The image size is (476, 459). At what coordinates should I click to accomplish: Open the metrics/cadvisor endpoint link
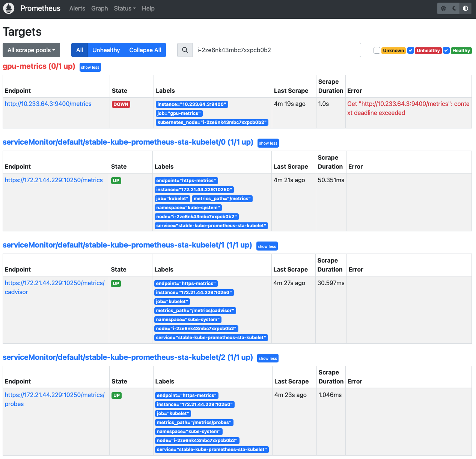point(55,287)
